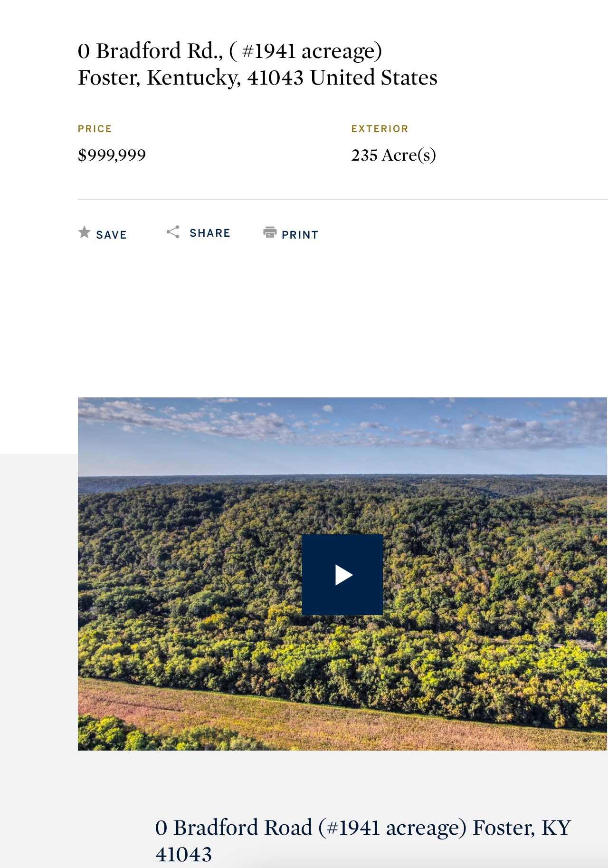Click the PRICE label

95,129
